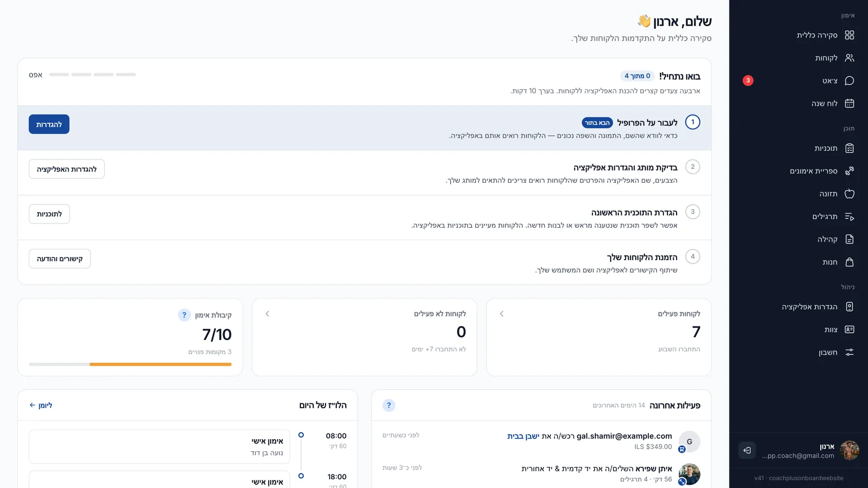Select onboarding step 1 circle
The height and width of the screenshot is (488, 868).
coord(693,122)
